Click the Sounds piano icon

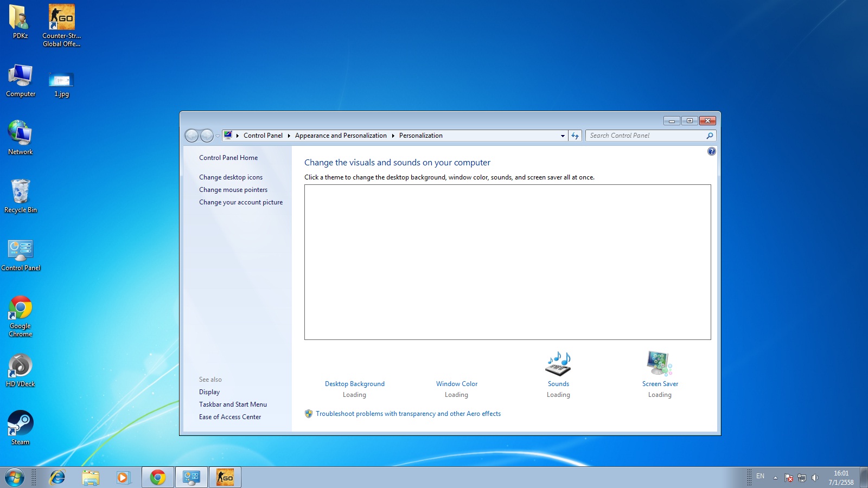[558, 363]
